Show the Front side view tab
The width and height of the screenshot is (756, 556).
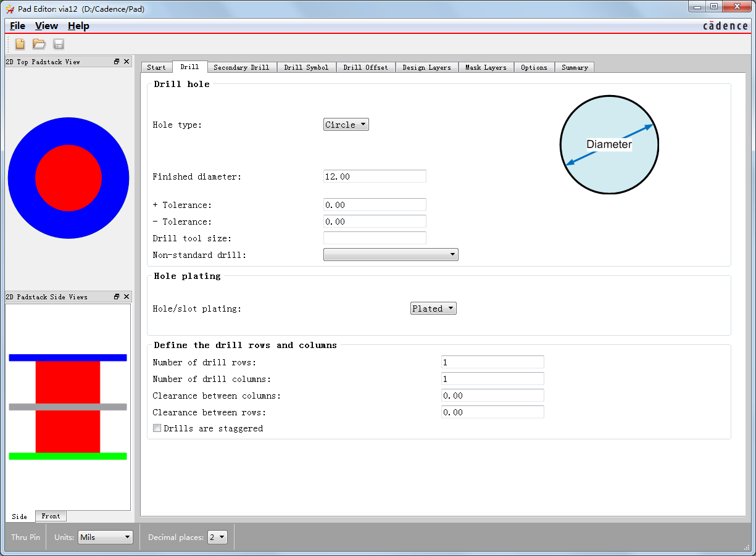(51, 516)
